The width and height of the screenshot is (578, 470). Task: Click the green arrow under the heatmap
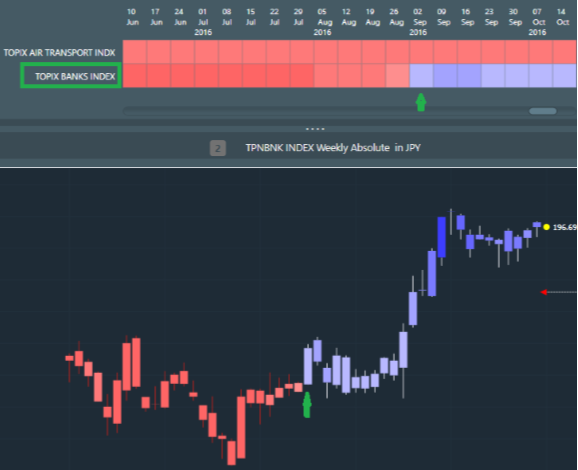click(421, 102)
